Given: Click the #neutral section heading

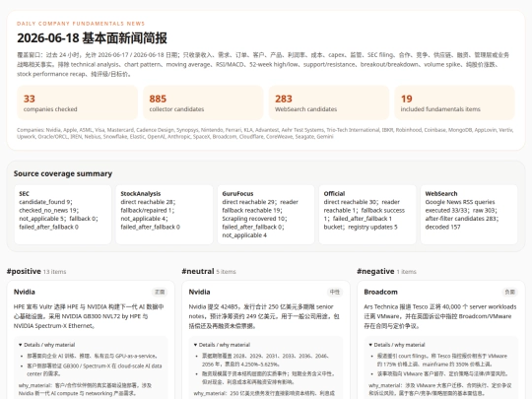Looking at the screenshot, I should click(198, 272).
